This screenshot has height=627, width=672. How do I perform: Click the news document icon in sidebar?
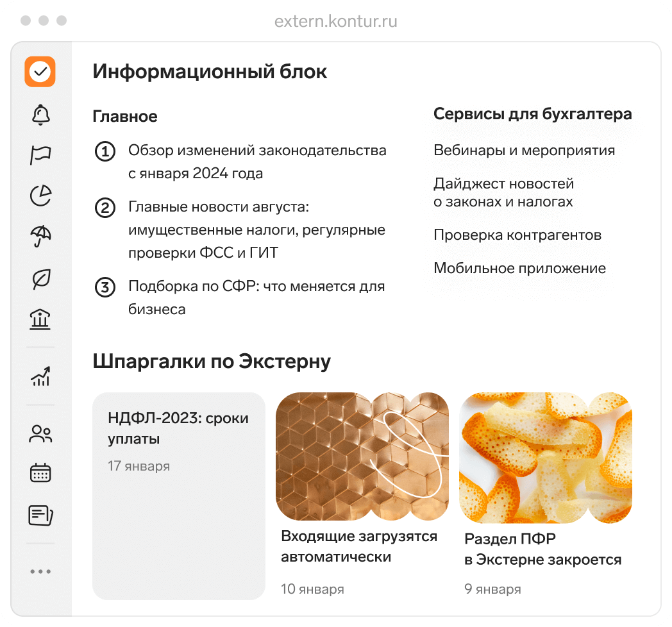coord(40,515)
